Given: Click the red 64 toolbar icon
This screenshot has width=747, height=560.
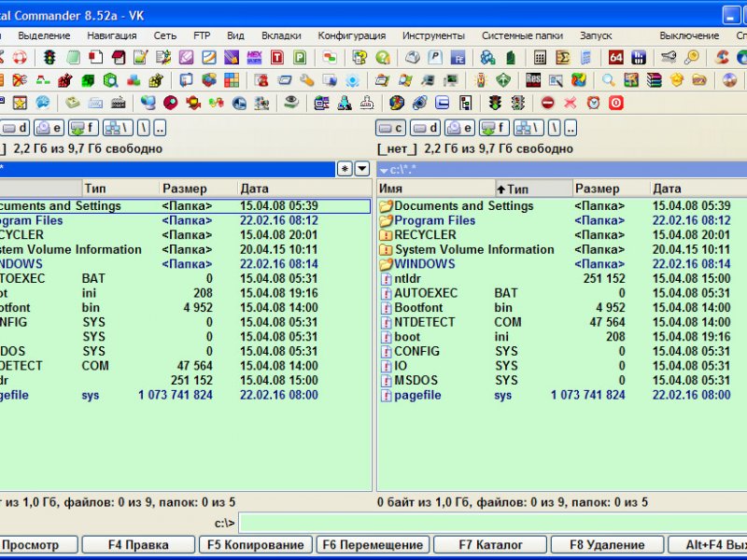Looking at the screenshot, I should (x=615, y=58).
